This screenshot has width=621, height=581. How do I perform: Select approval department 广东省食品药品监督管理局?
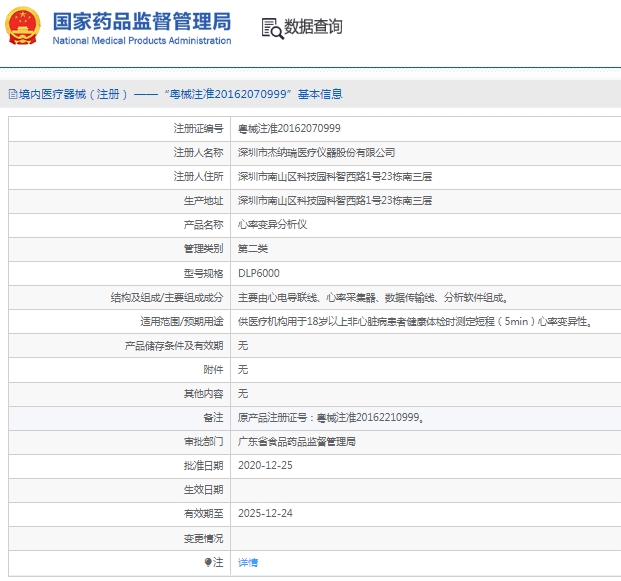point(297,442)
